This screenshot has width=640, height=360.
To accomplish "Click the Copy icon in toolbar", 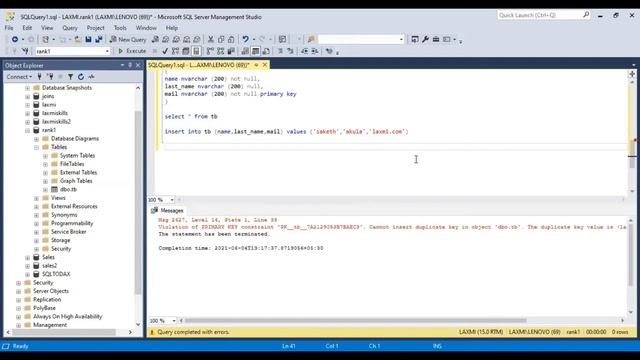I will (221, 39).
